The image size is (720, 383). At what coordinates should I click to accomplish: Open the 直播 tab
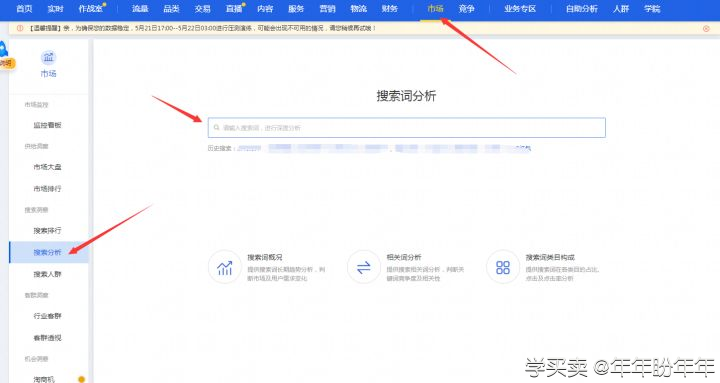pyautogui.click(x=234, y=9)
